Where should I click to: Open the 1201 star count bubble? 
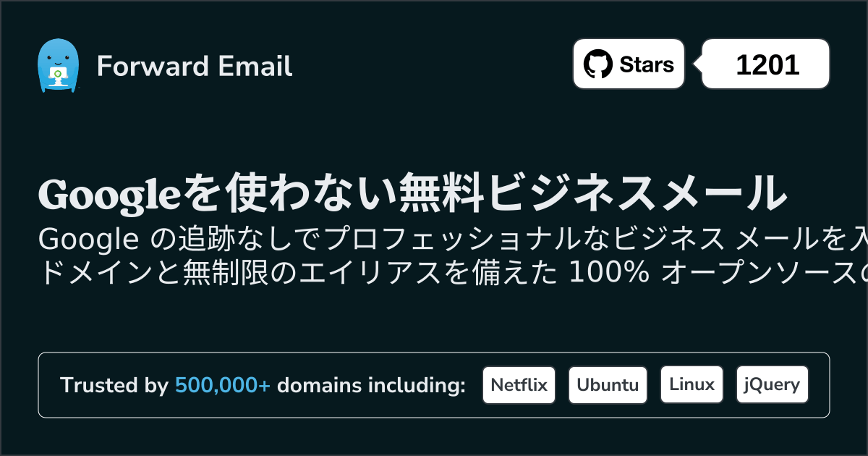[766, 64]
